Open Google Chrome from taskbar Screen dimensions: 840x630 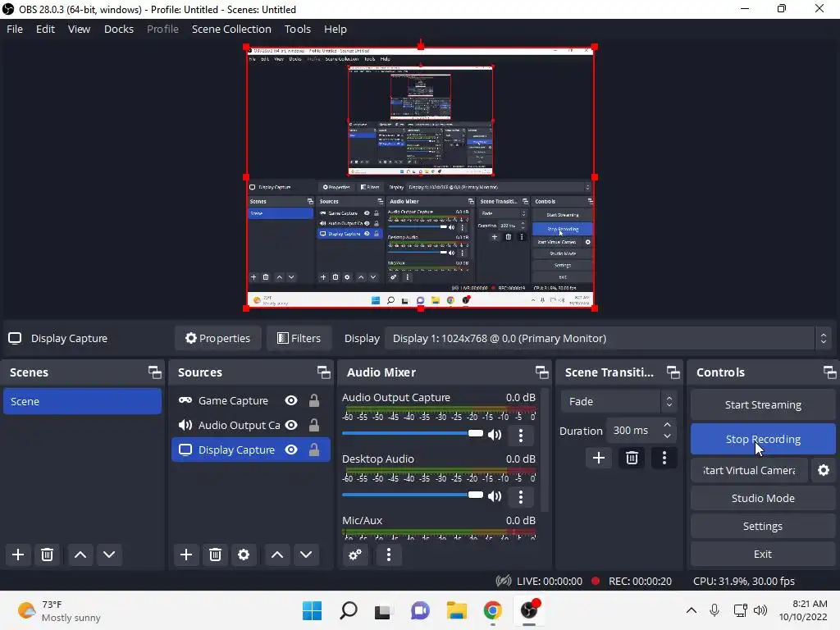(493, 610)
